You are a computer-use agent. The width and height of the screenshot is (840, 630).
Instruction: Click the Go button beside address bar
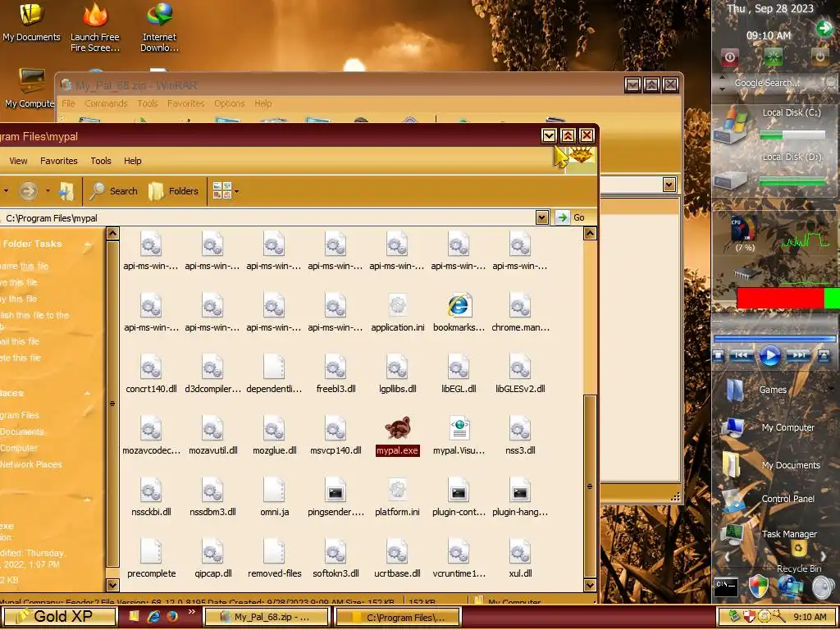pyautogui.click(x=571, y=217)
